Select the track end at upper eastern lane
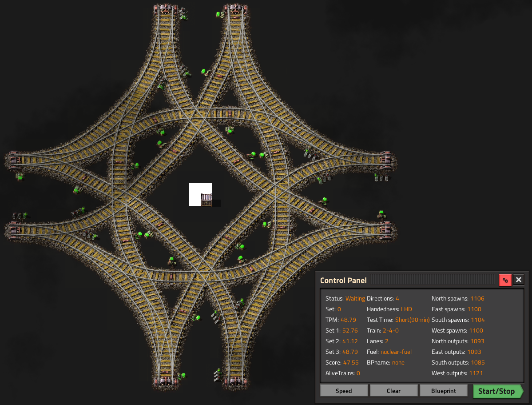Viewport: 532px width, 405px height. pos(386,159)
